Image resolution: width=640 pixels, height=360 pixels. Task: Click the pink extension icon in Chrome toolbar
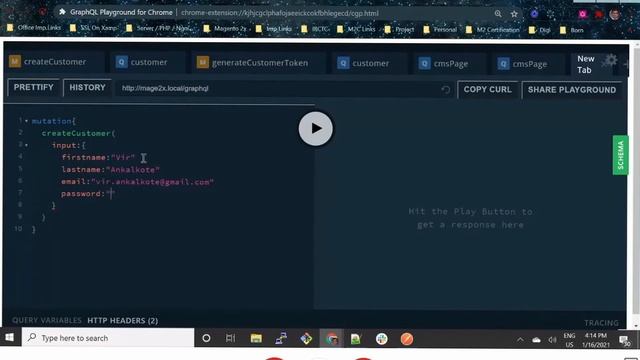[x=582, y=14]
